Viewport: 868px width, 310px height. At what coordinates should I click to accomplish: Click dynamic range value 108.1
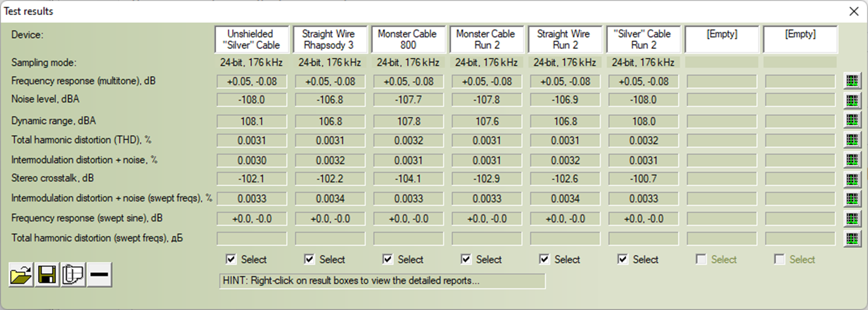[x=252, y=121]
